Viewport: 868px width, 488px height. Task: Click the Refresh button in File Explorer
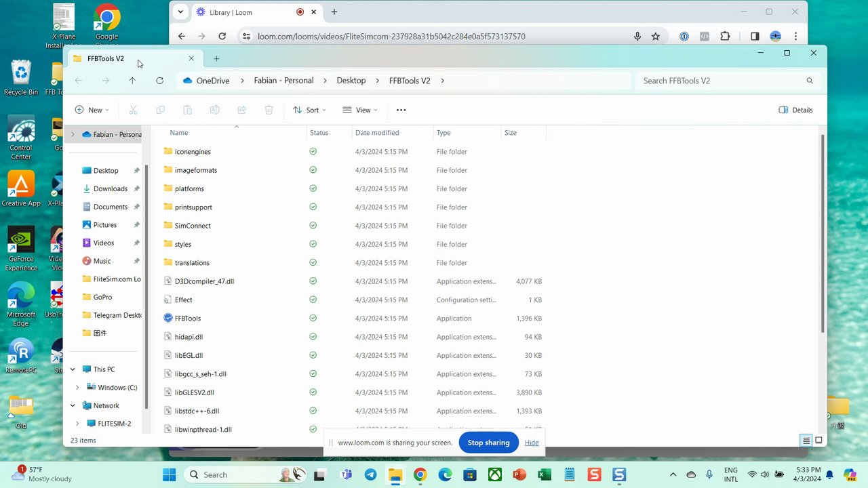coord(159,81)
